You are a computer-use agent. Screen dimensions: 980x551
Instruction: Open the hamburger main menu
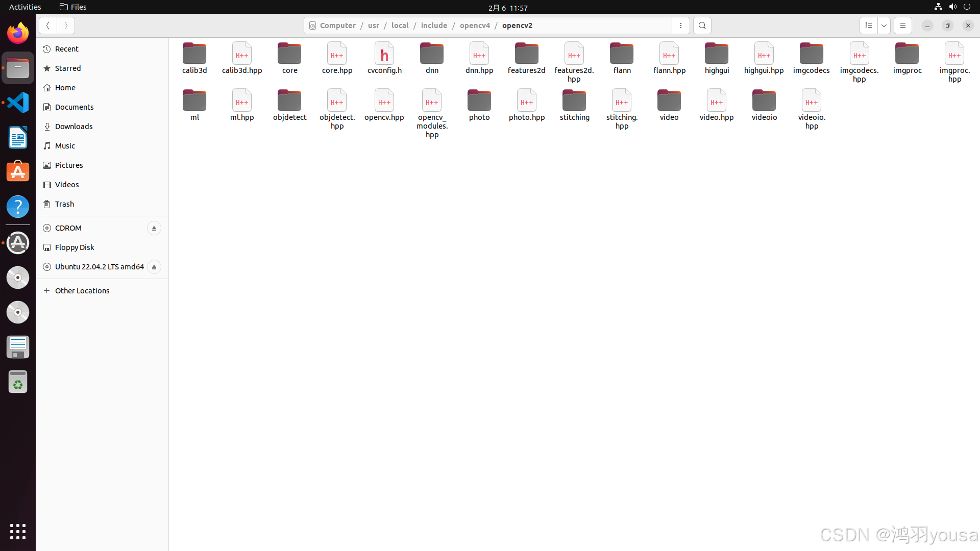(902, 26)
